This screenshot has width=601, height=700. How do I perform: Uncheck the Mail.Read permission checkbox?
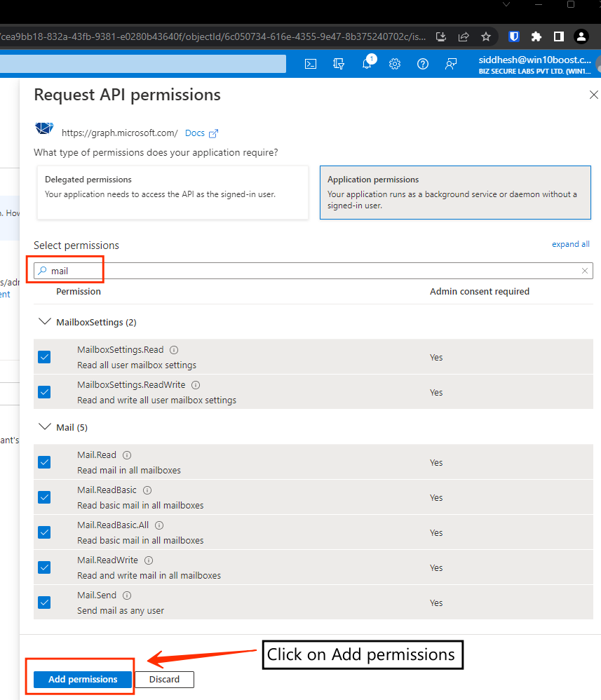click(45, 462)
